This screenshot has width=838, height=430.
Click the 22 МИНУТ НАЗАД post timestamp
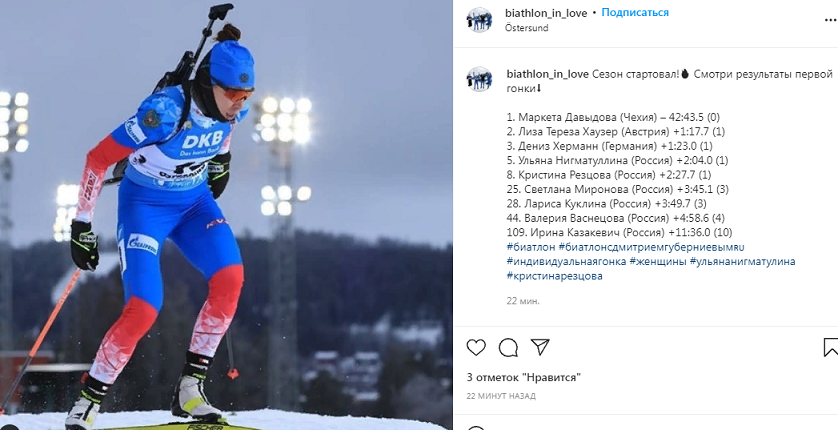(x=501, y=396)
